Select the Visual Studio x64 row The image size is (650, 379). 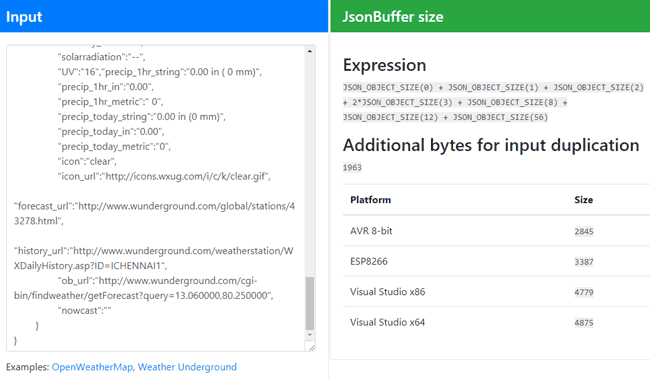(496, 322)
